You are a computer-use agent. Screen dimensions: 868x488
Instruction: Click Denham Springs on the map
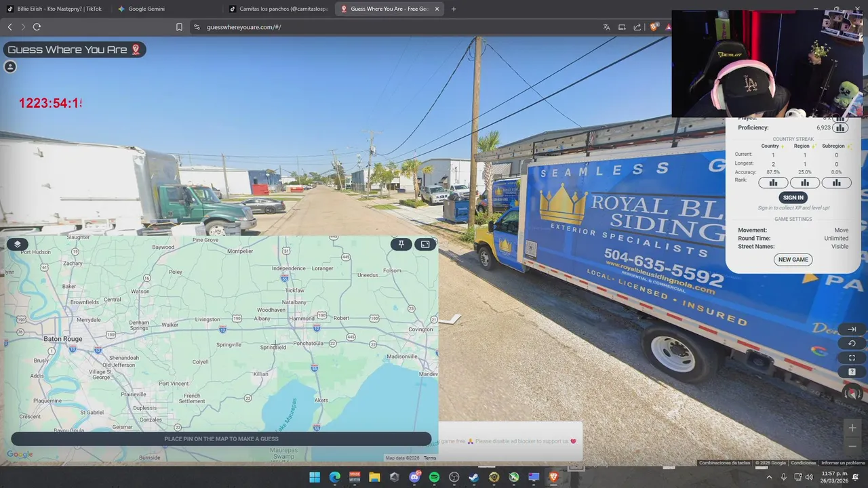pyautogui.click(x=139, y=325)
